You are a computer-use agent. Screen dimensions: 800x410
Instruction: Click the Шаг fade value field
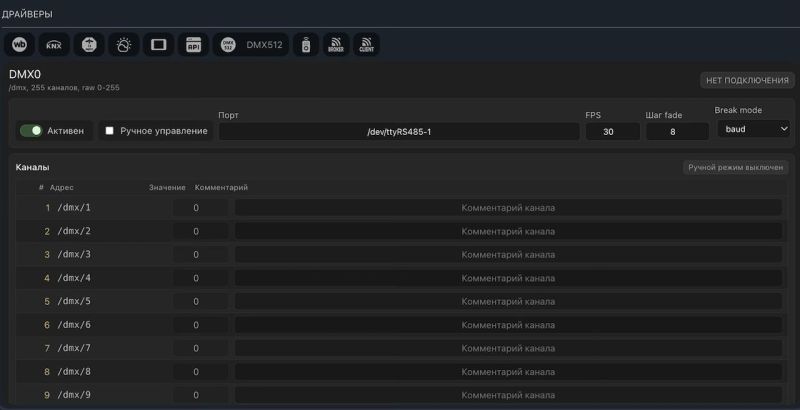(677, 132)
